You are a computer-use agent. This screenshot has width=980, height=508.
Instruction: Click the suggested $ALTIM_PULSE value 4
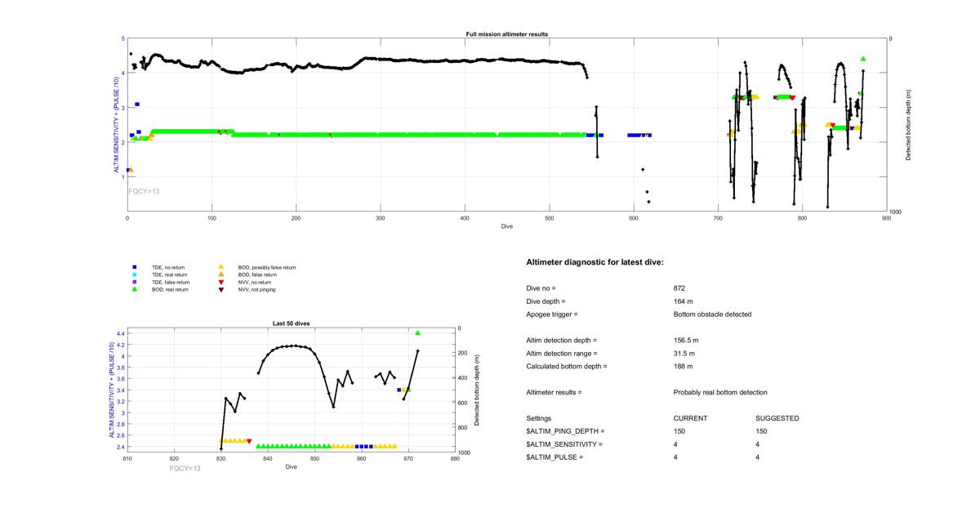click(x=759, y=457)
